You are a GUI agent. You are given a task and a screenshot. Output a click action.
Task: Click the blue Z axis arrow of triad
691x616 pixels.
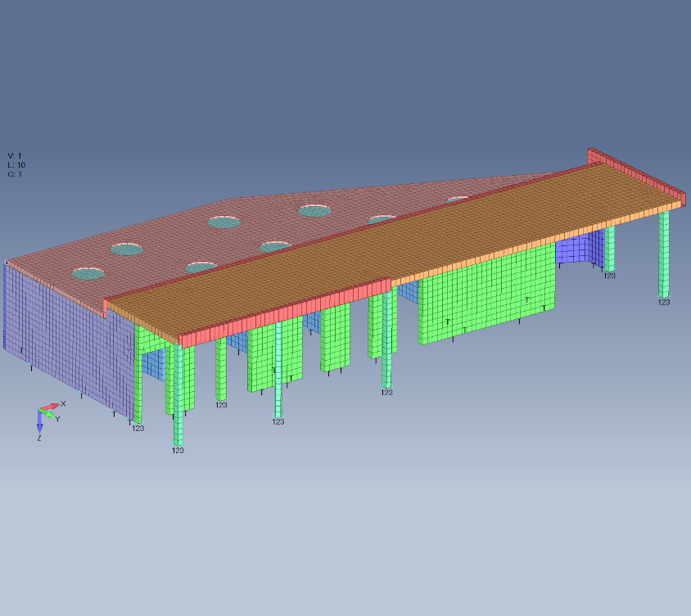(39, 423)
